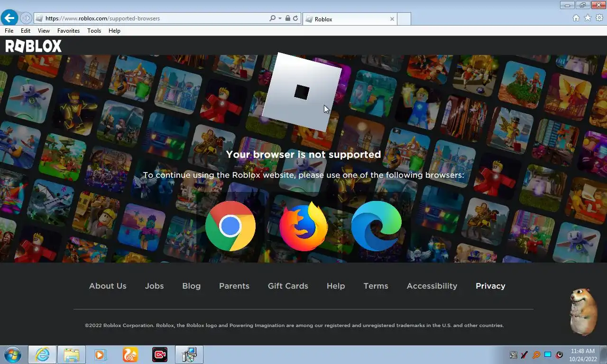Close the Roblox tab
The height and width of the screenshot is (364, 607).
(392, 19)
